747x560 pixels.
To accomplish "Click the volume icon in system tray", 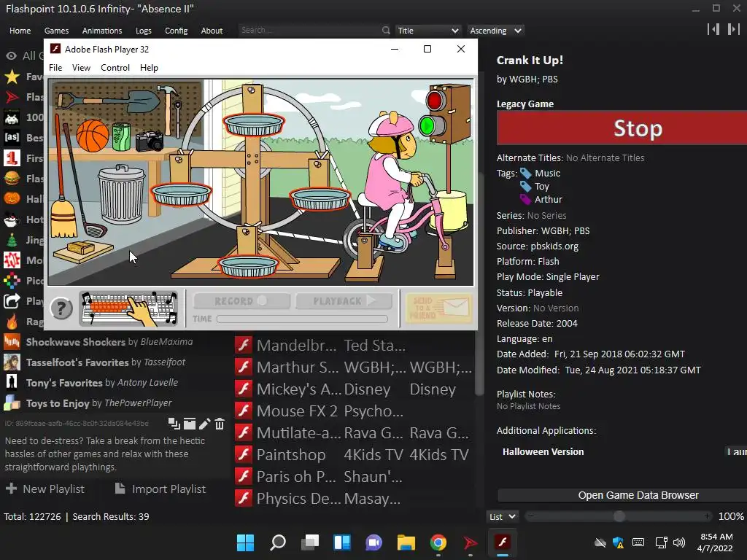I will point(679,542).
